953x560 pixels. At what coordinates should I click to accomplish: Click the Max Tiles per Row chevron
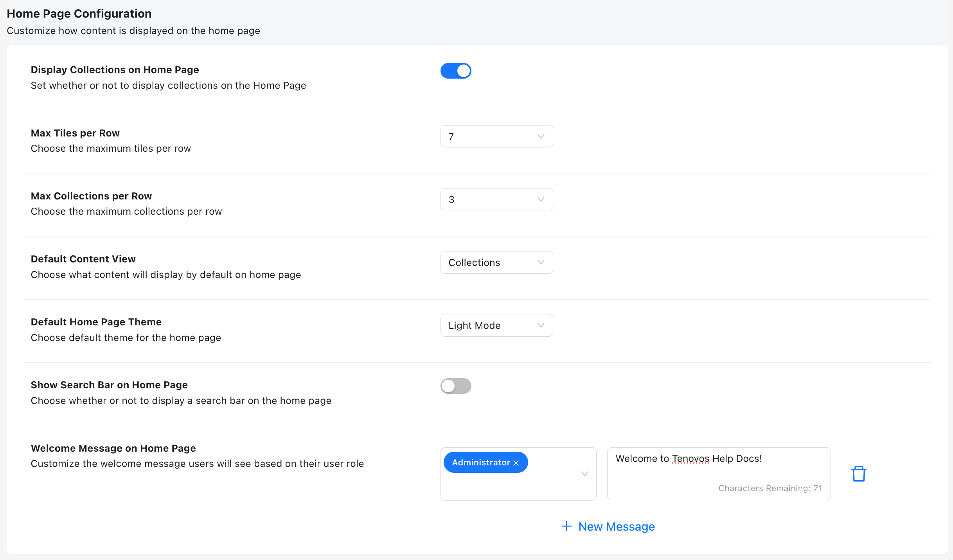(x=541, y=136)
